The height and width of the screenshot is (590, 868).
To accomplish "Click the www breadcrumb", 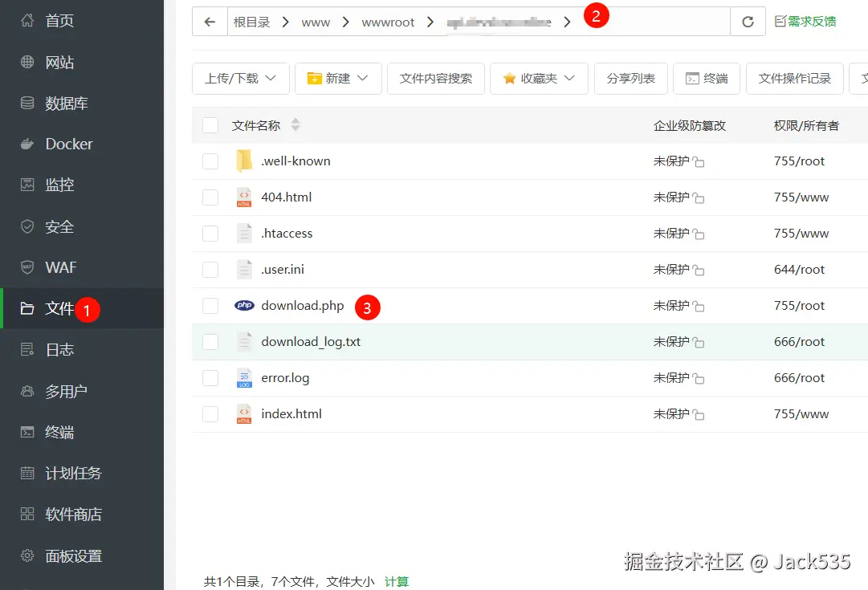I will [x=316, y=22].
